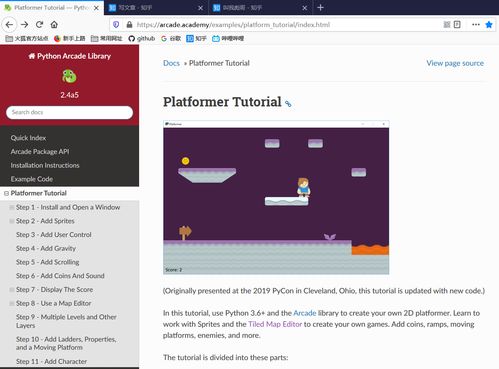Reload the page with refresh icon

[x=40, y=24]
